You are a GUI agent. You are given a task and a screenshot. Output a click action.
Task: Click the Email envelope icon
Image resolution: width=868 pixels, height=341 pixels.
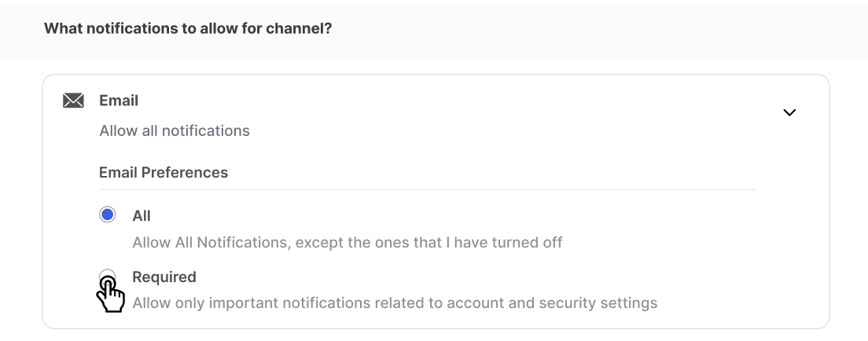(x=73, y=101)
